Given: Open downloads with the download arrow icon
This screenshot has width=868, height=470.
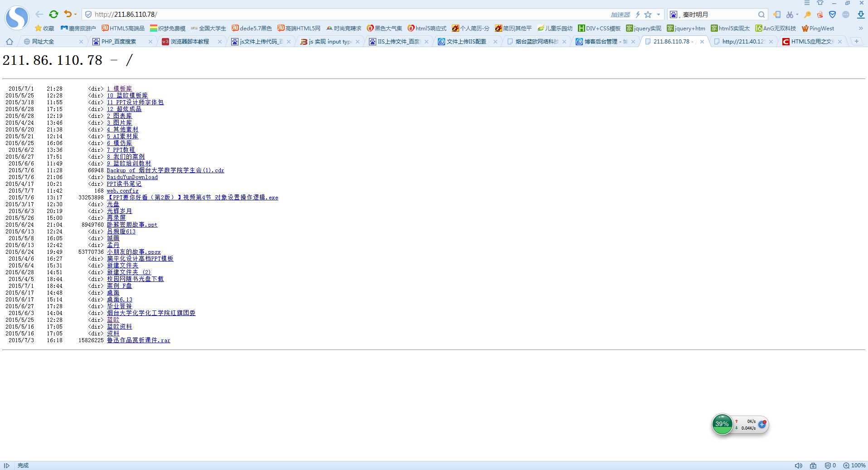Looking at the screenshot, I should (861, 15).
